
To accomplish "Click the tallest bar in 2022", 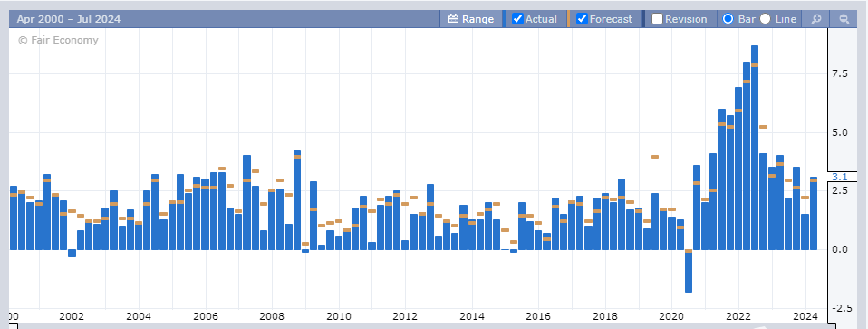I will tap(755, 148).
